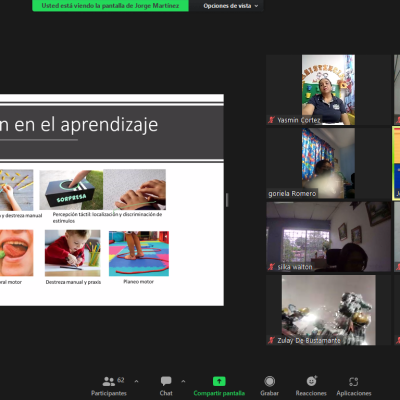Click Zulay De Bustamante's muted mic icon
400x400 pixels.
[271, 340]
